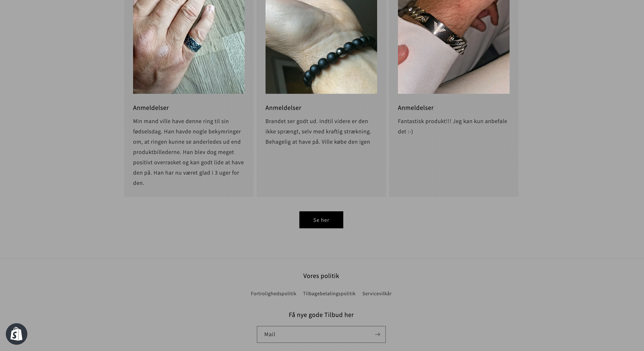
Task: Click the Anmeldelser heading under cuff bracelet
Action: pyautogui.click(x=415, y=108)
